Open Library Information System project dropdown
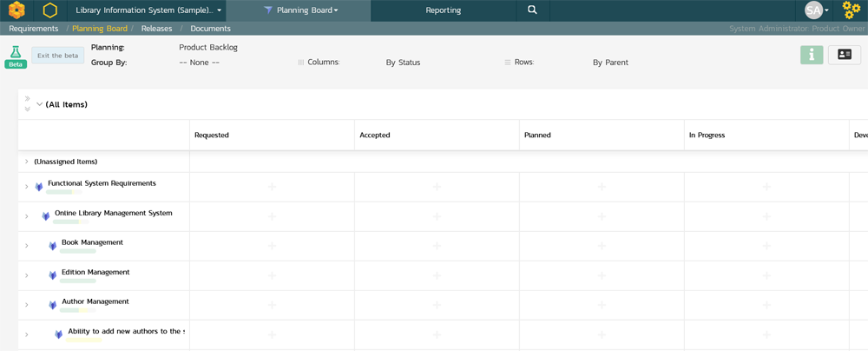868x351 pixels. click(x=148, y=10)
